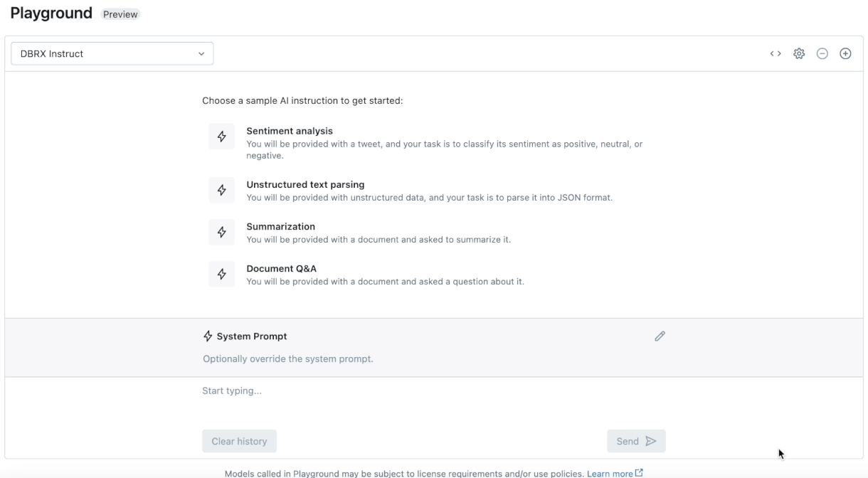This screenshot has width=868, height=478.
Task: Choose the Unstructured text parsing sample title
Action: coord(305,185)
